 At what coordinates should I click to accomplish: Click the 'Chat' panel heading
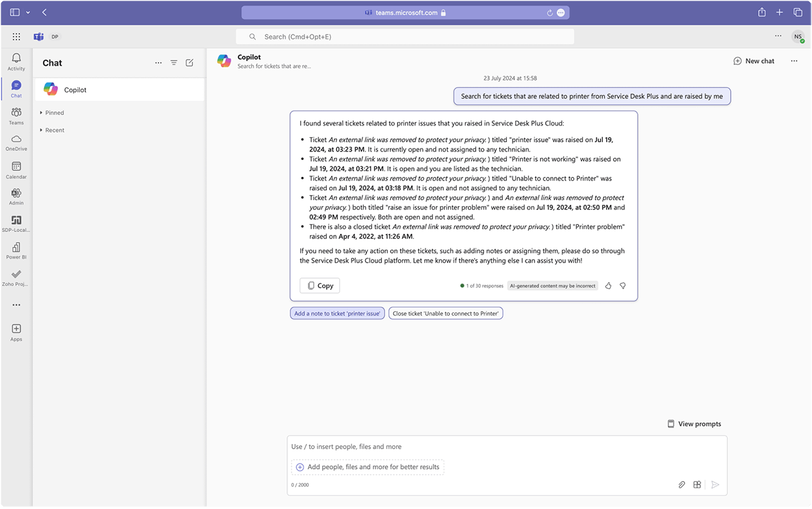(x=53, y=63)
